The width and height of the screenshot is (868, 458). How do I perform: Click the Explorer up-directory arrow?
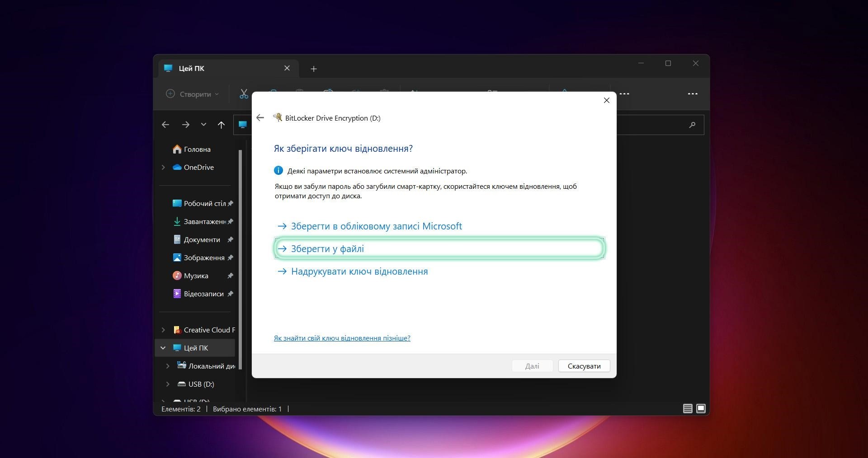(x=221, y=125)
